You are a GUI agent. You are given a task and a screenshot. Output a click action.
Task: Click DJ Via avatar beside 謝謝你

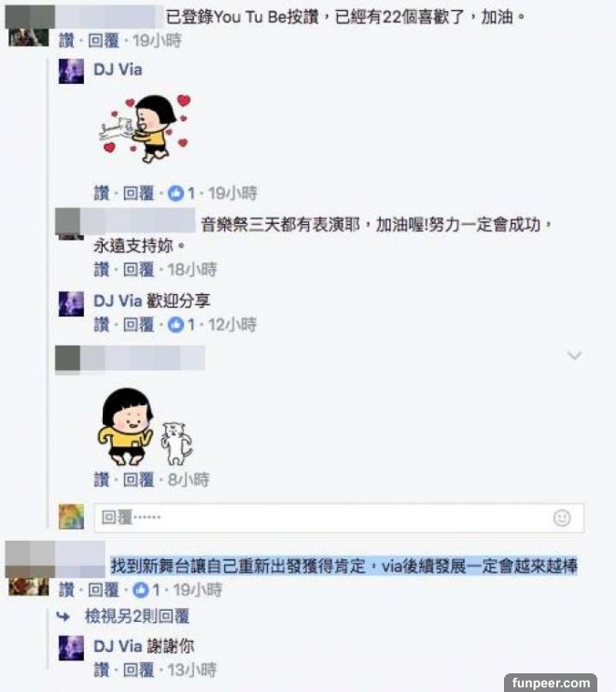(71, 648)
